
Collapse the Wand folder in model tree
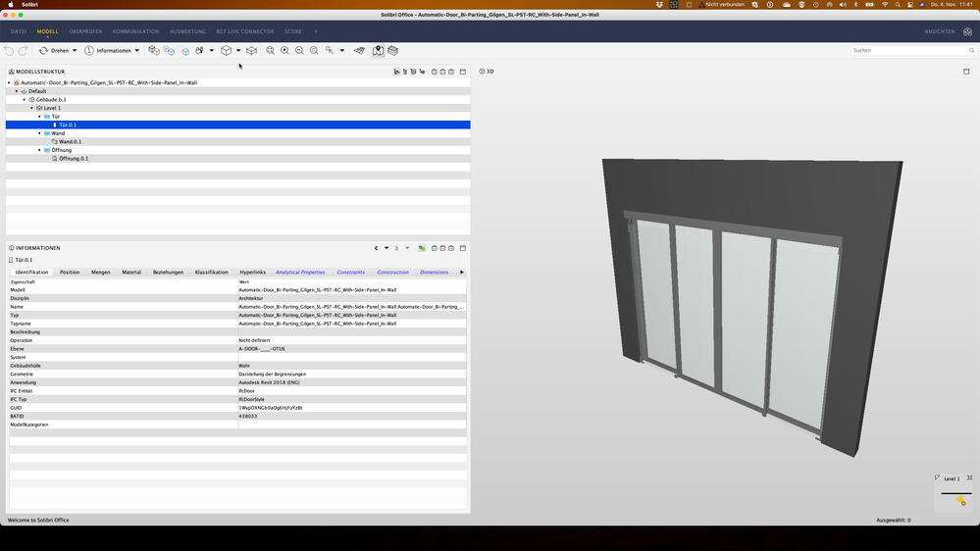[x=40, y=133]
